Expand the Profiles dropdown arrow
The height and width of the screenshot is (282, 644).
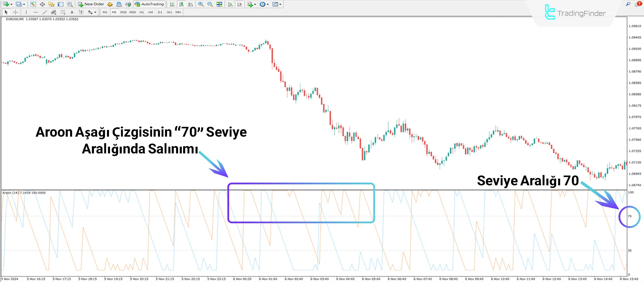(x=24, y=4)
